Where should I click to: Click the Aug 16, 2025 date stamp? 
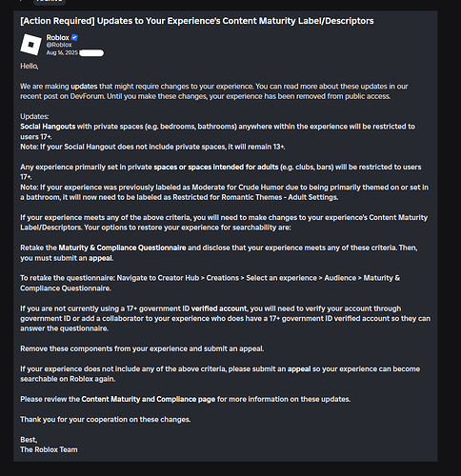point(62,52)
